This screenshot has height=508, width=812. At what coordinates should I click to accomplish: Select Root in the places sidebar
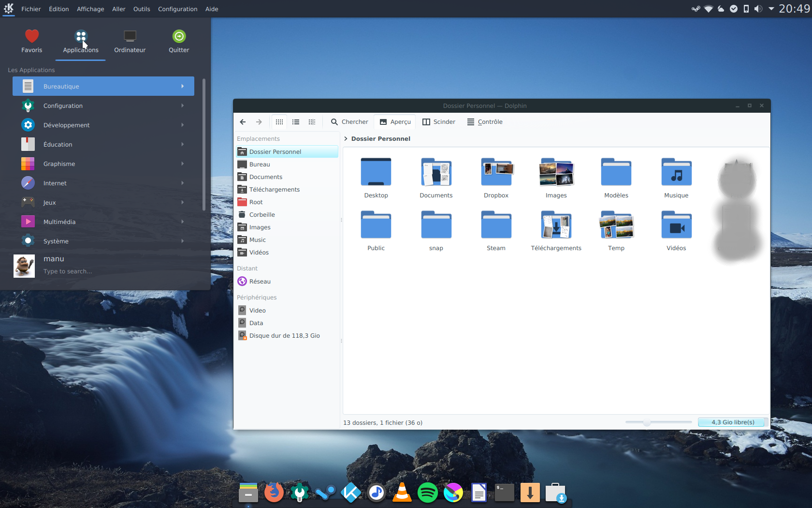pyautogui.click(x=287, y=202)
